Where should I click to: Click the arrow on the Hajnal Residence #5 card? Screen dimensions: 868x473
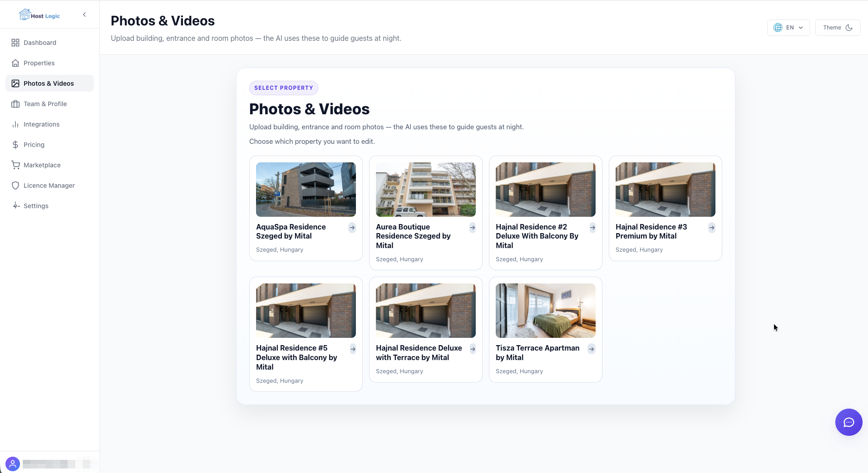(x=353, y=349)
